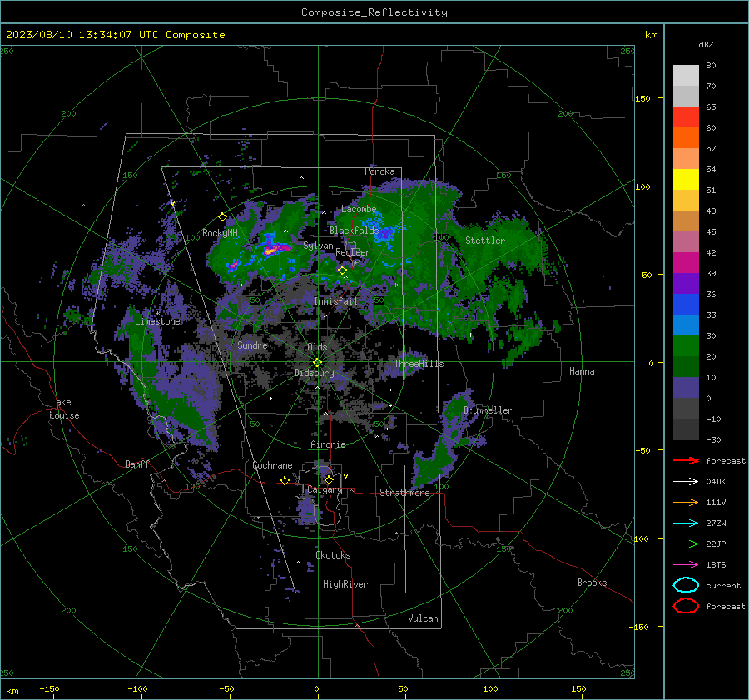The image size is (749, 700).
Task: Click the -30 value in dBZ scale
Action: 713,439
